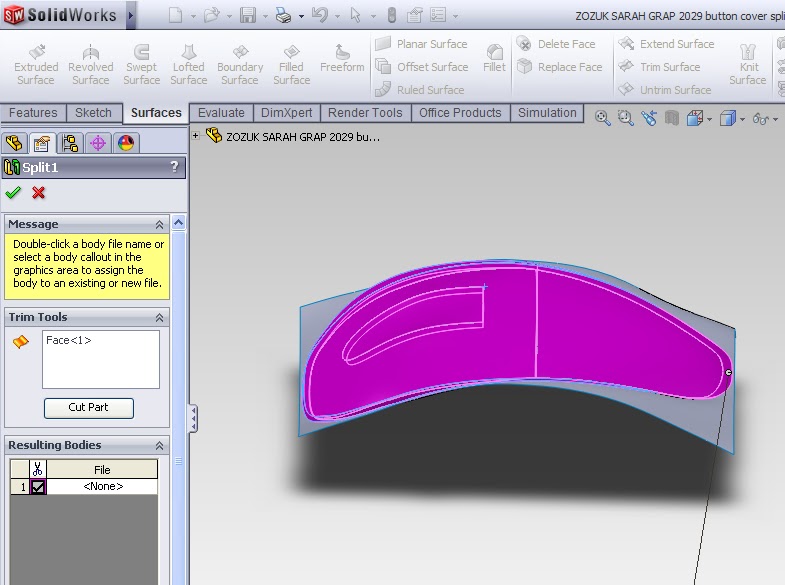
Task: Click the New document icon
Action: pyautogui.click(x=176, y=16)
